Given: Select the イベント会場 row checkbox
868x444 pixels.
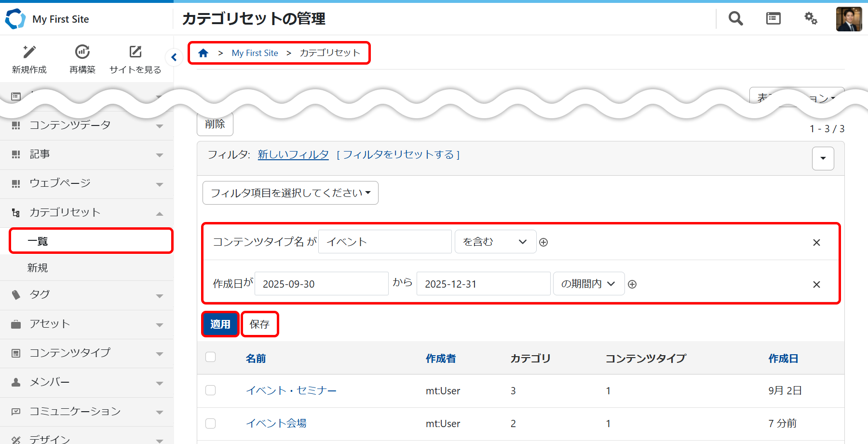Looking at the screenshot, I should click(x=211, y=423).
